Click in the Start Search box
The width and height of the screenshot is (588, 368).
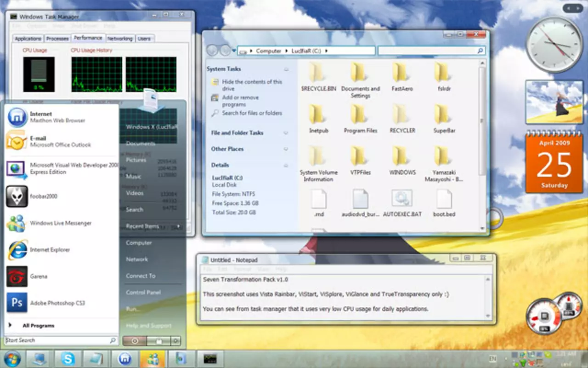[x=61, y=340]
